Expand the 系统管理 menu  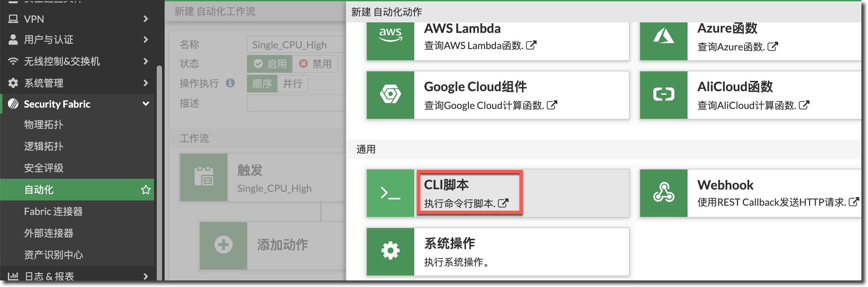pyautogui.click(x=146, y=83)
